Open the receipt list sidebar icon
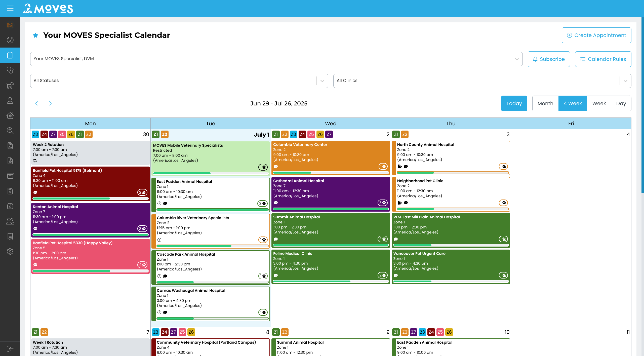Viewport: 644px width, 356px height. pos(10,236)
